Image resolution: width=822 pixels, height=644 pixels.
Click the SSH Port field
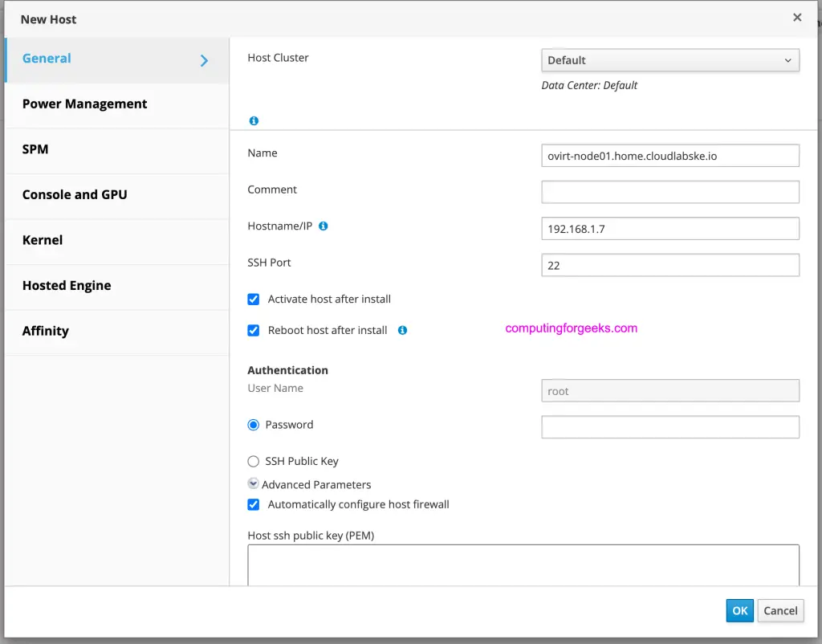(x=670, y=265)
